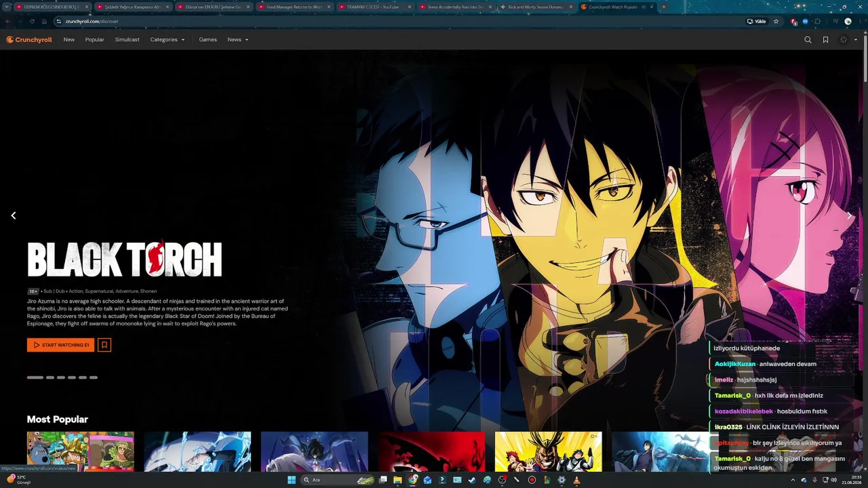Click the Chrome icon in the taskbar

tap(413, 480)
